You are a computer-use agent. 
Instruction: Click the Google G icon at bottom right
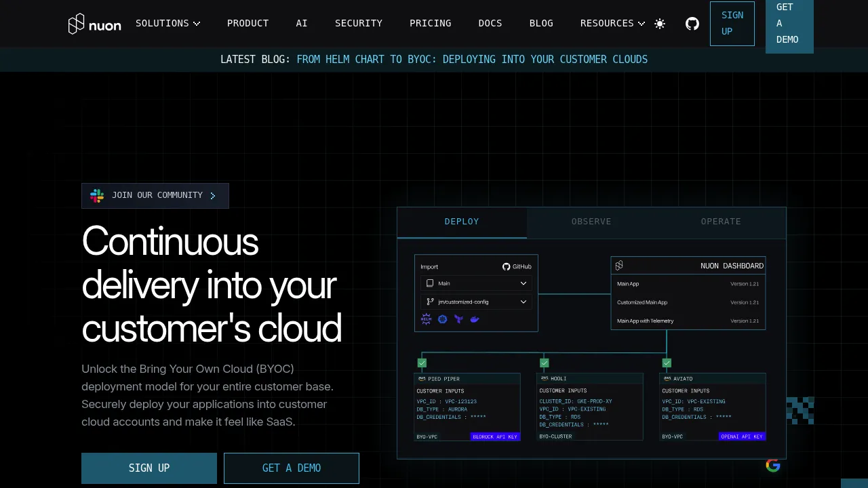pos(773,465)
